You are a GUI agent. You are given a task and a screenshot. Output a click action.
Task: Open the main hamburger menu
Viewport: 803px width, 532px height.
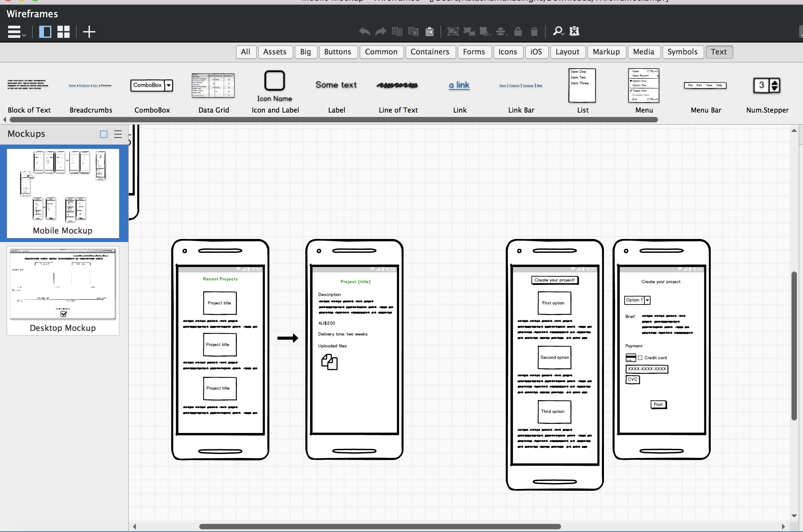15,32
